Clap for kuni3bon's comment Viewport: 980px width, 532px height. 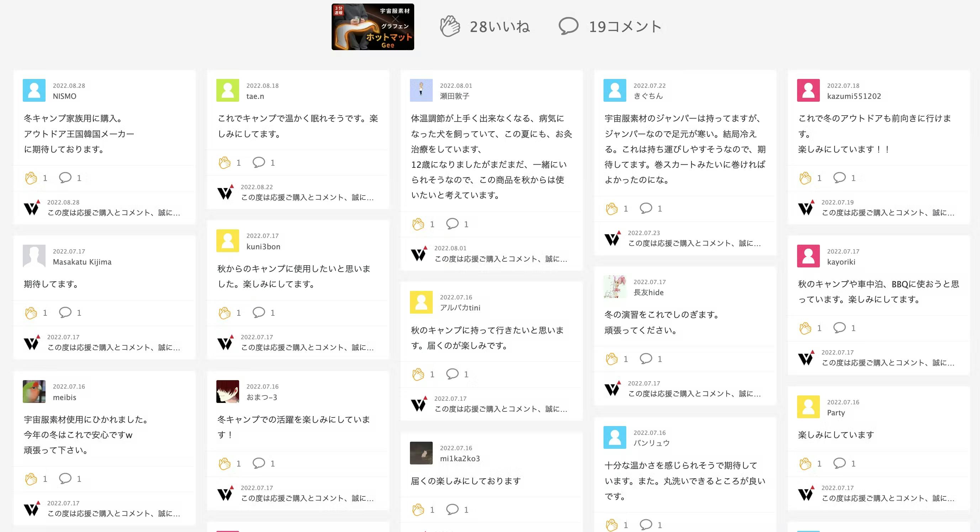pos(225,313)
